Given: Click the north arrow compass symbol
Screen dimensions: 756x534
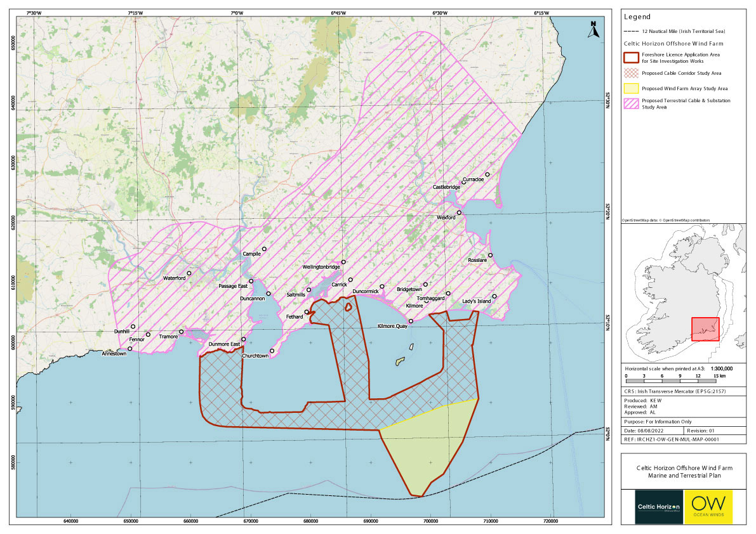Looking at the screenshot, I should click(593, 30).
